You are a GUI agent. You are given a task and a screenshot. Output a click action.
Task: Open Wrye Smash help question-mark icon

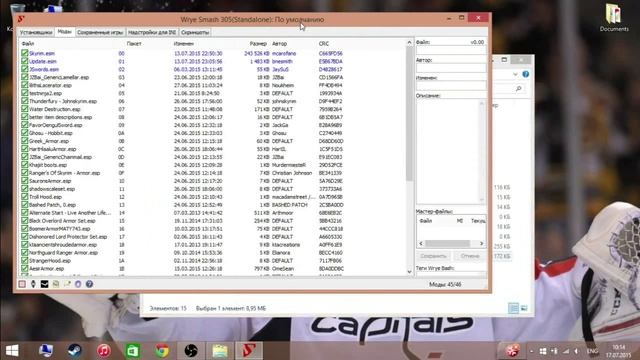89,284
